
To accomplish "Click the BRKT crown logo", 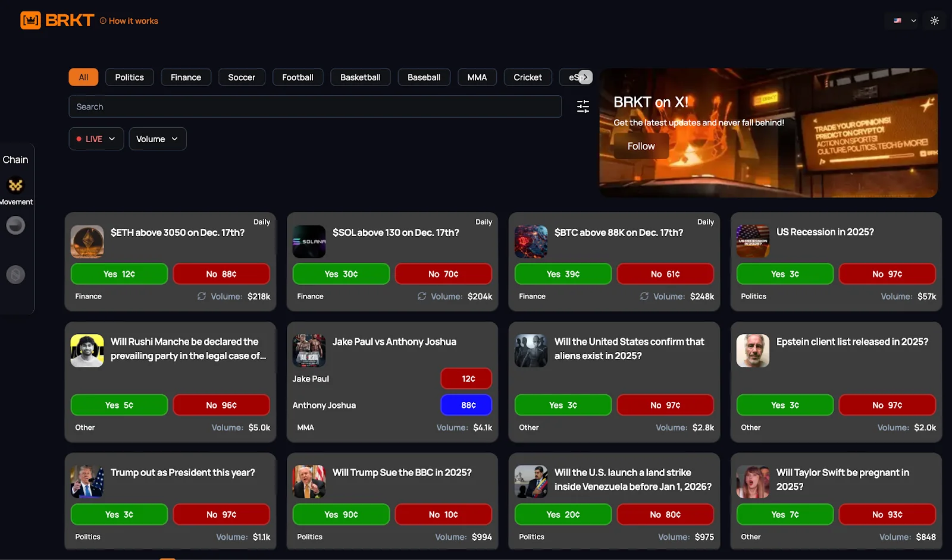I will (29, 20).
